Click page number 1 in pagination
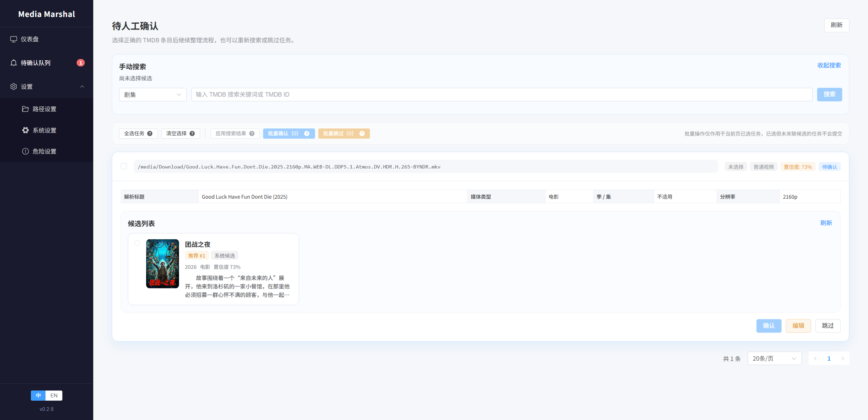Screen dimensions: 868x420 tap(829, 358)
